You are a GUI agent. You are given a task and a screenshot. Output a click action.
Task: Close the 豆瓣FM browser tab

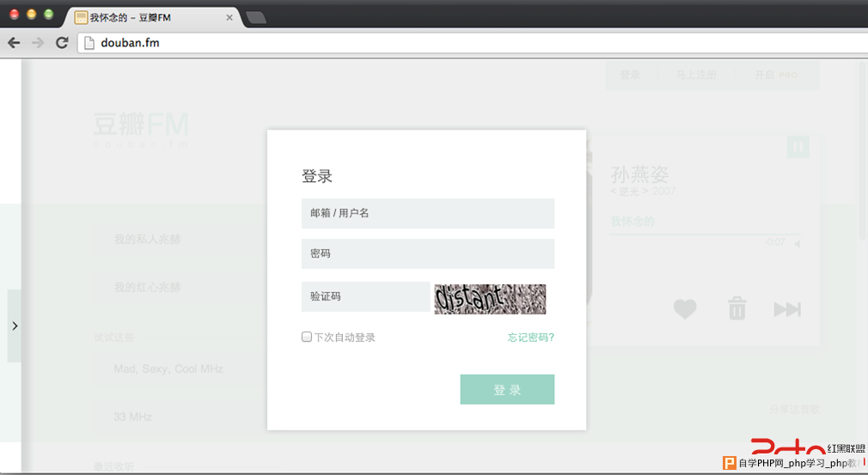coord(229,18)
